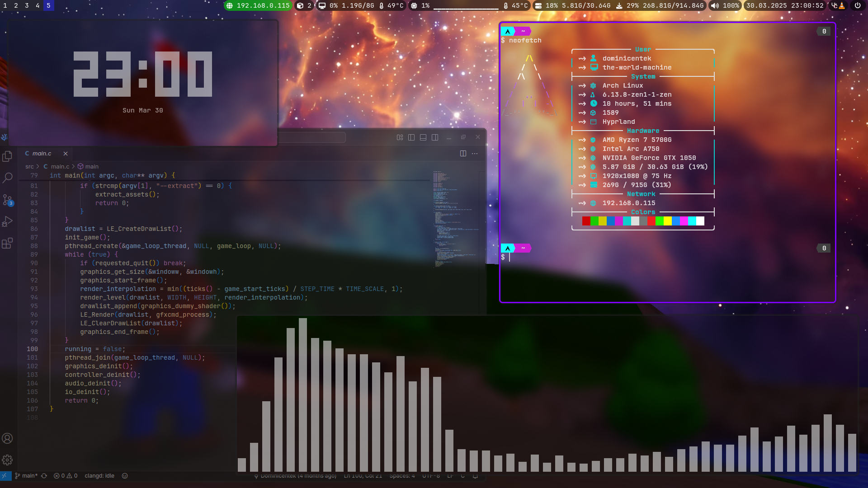Open the Explorer file sidebar

point(7,156)
